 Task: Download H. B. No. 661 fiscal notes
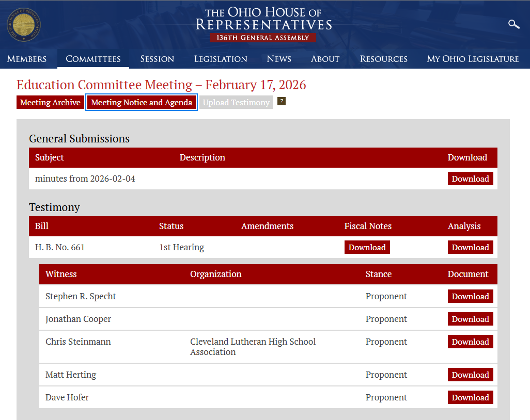point(367,247)
